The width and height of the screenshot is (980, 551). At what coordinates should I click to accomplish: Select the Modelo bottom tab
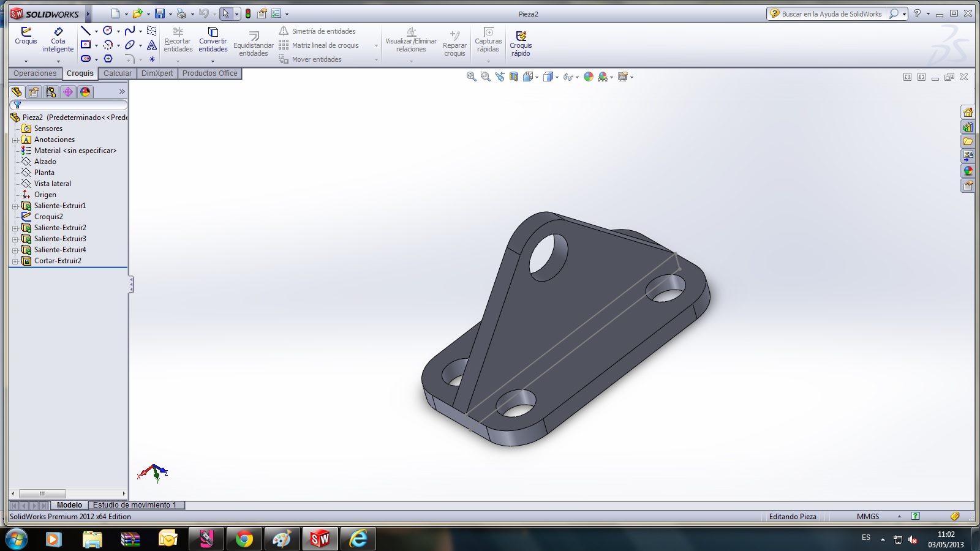point(69,505)
